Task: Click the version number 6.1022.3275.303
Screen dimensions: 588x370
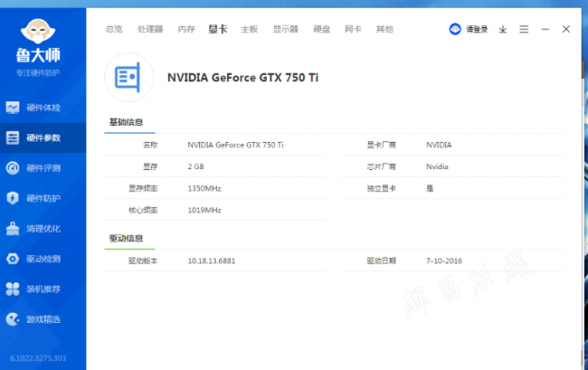Action: 38,358
